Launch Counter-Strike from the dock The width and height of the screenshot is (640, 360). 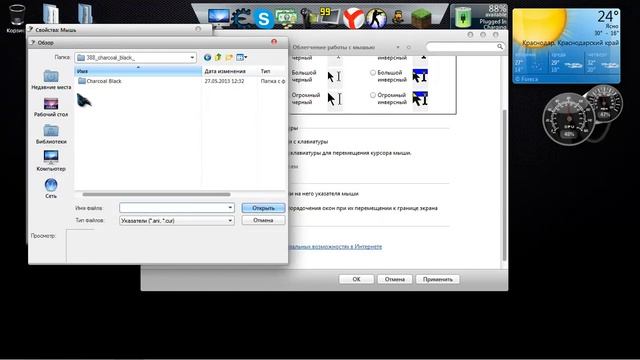(x=376, y=18)
